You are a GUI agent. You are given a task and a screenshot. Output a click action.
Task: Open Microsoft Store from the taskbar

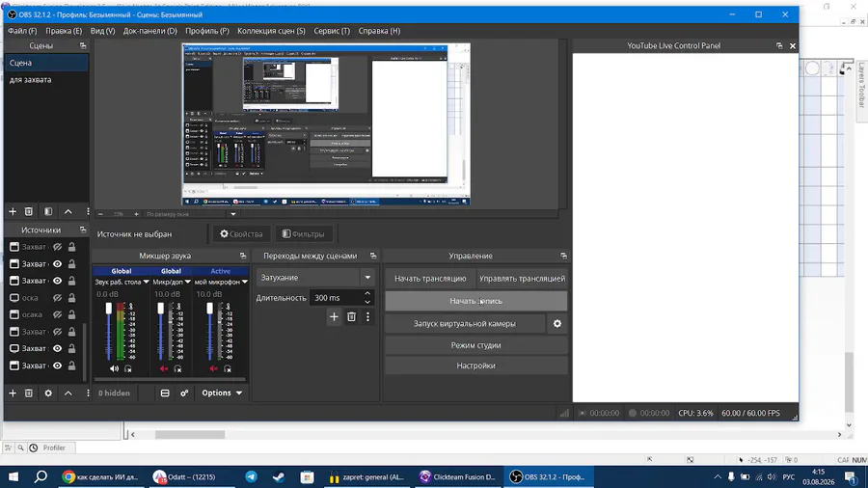(308, 476)
